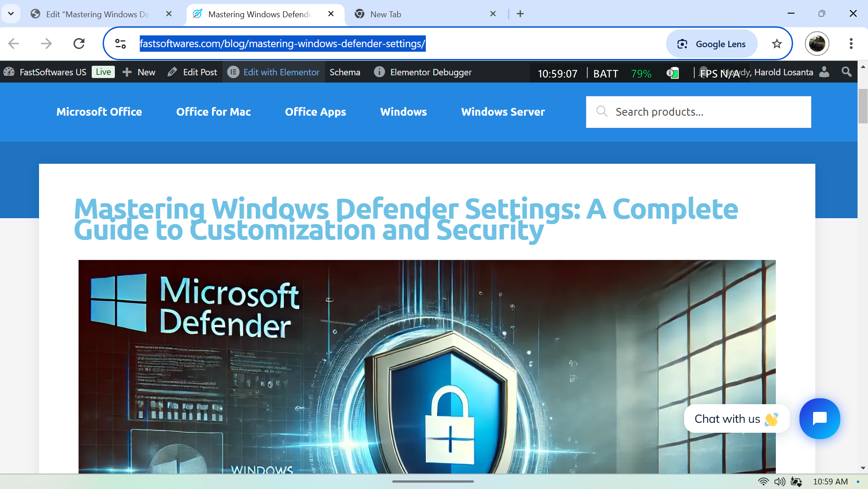Open the Elementor Debugger
Screen dimensions: 868x489
point(423,72)
